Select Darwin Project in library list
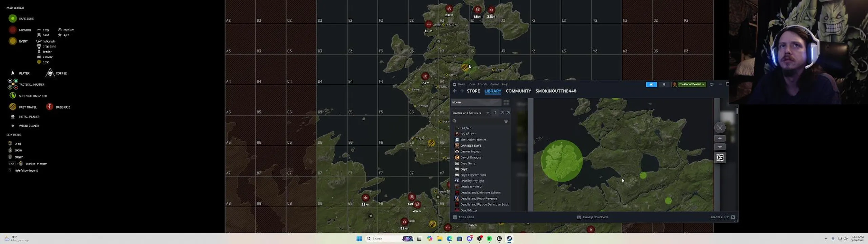The image size is (868, 244). coord(470,151)
